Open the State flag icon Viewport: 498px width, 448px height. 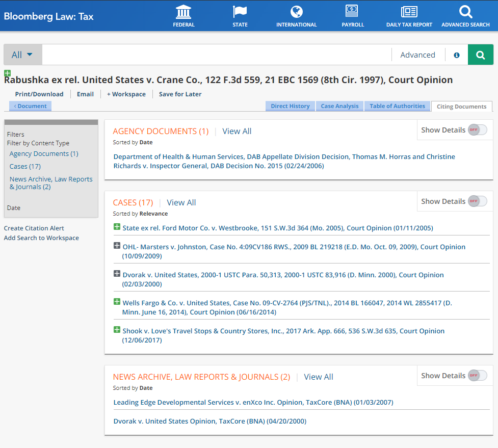coord(240,12)
